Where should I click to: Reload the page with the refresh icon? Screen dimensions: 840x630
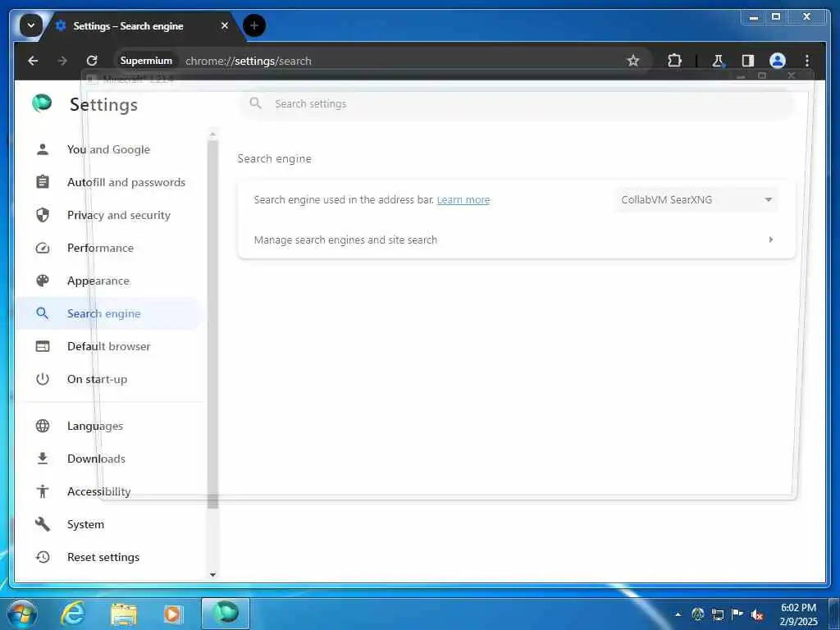pos(92,61)
